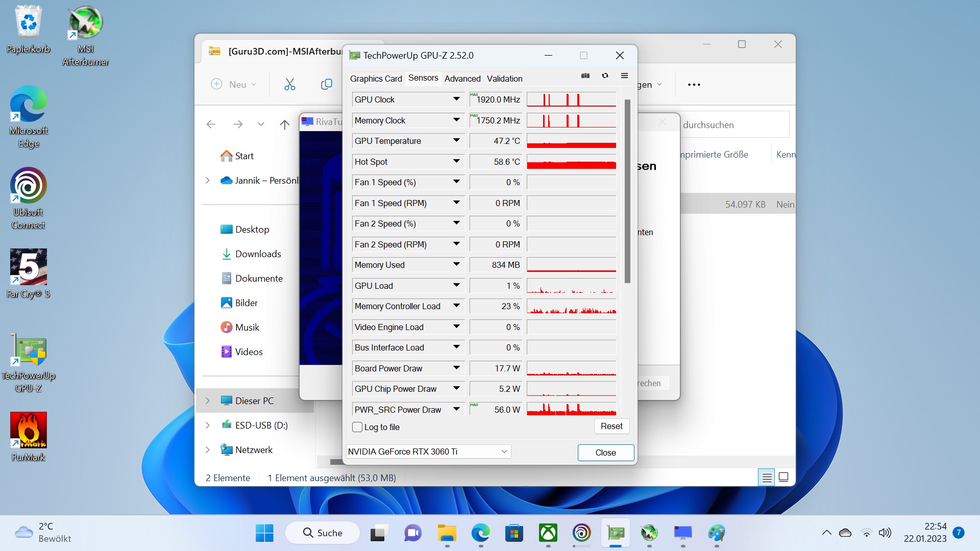Click the Explorer cut scissors icon
This screenshot has width=980, height=551.
[x=290, y=84]
